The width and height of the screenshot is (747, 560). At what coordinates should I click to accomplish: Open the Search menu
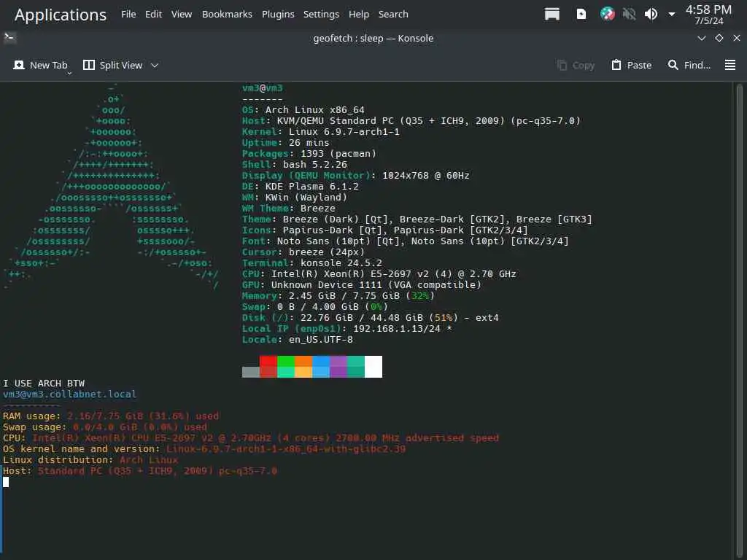[x=393, y=15]
